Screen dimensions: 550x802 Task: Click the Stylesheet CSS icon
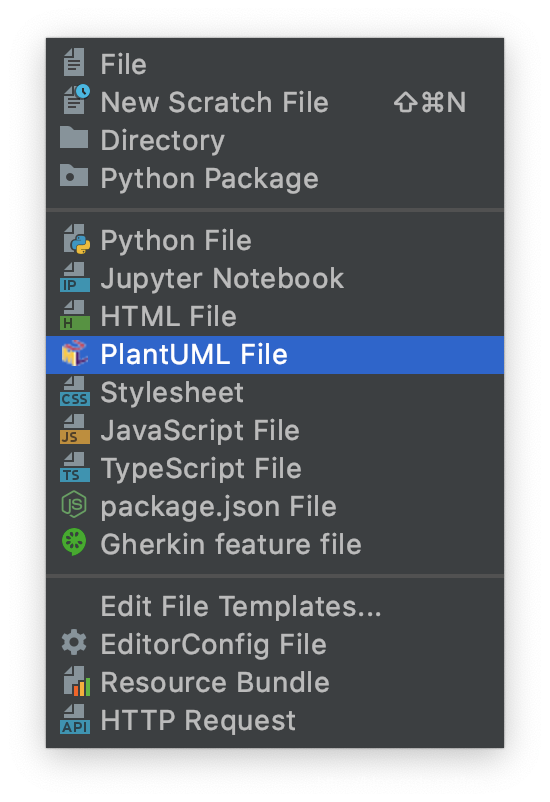tap(75, 391)
